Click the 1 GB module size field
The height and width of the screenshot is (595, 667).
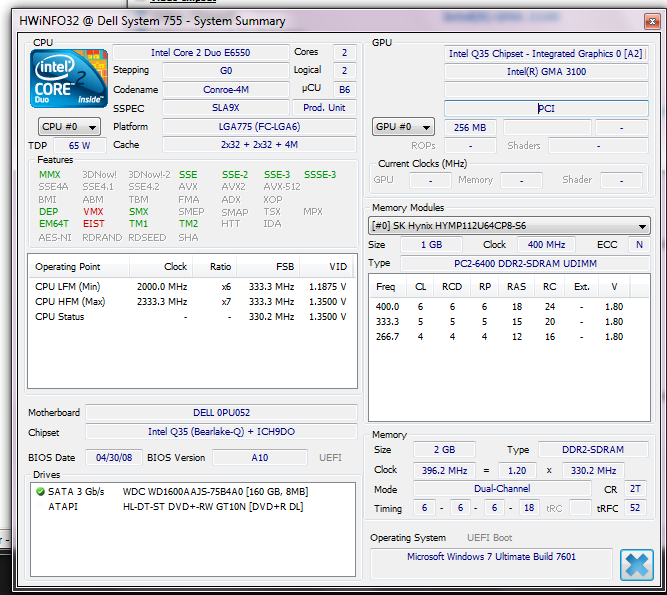431,245
